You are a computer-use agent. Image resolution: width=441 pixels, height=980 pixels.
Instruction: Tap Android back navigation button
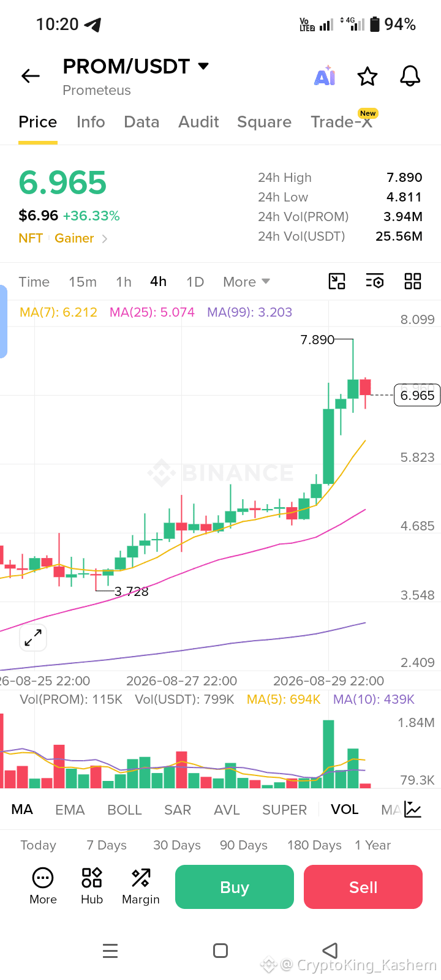(x=330, y=951)
